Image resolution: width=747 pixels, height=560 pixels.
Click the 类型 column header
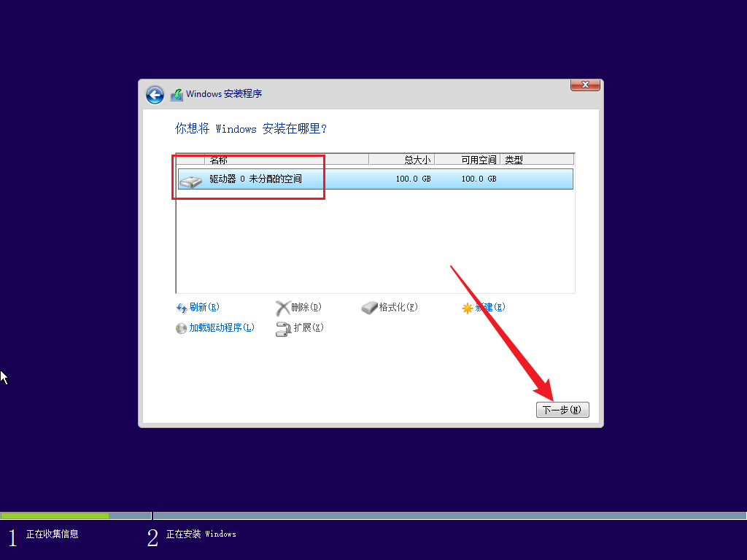tap(537, 160)
